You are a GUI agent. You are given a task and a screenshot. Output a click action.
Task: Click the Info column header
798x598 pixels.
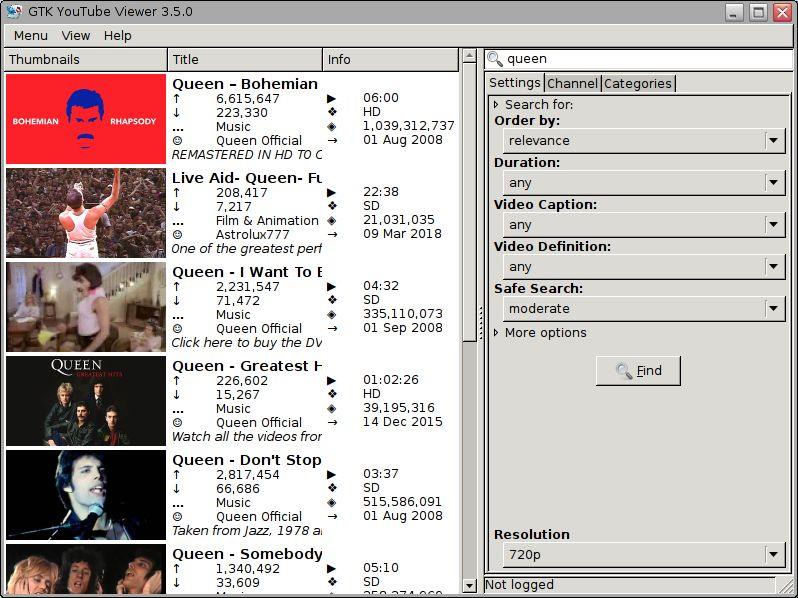390,60
